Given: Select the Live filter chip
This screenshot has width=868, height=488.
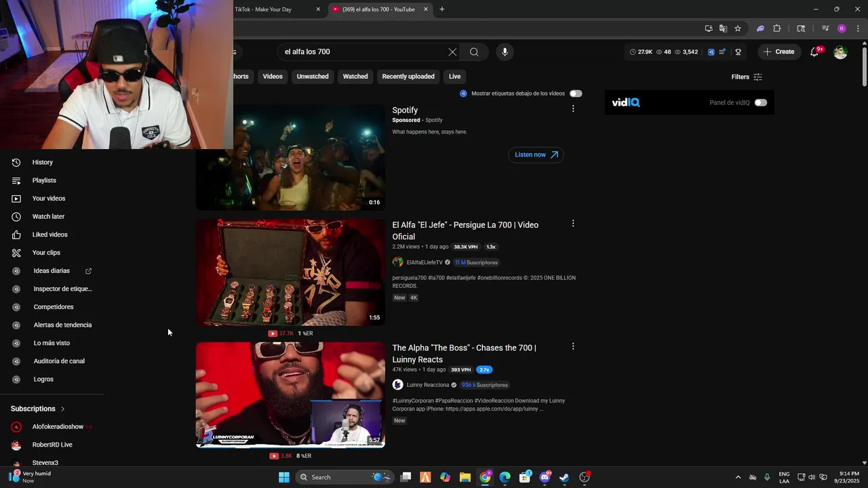Looking at the screenshot, I should pyautogui.click(x=454, y=77).
